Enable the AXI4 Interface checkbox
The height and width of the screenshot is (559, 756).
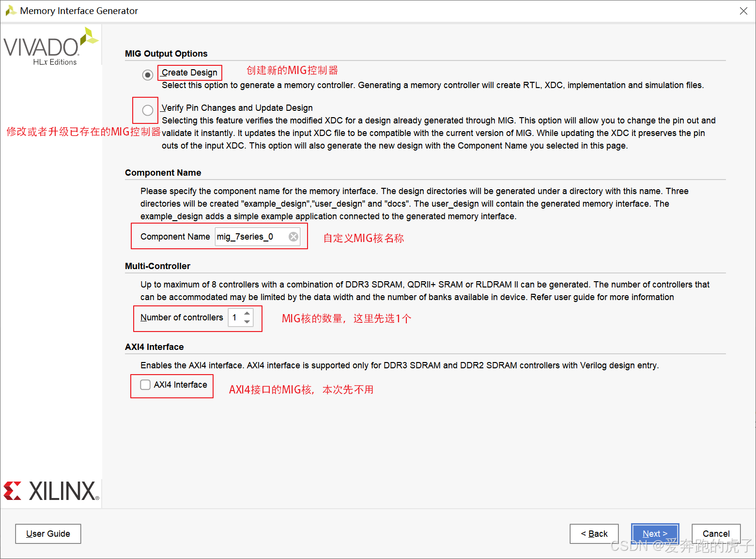tap(145, 385)
